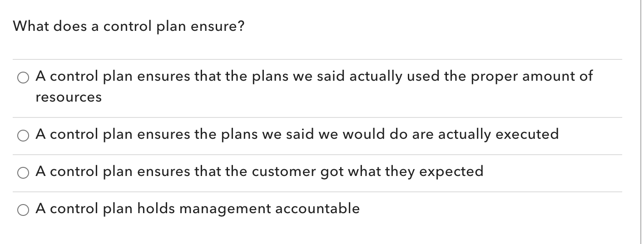
Task: Click the word 'executed' in the second answer
Action: [527, 134]
